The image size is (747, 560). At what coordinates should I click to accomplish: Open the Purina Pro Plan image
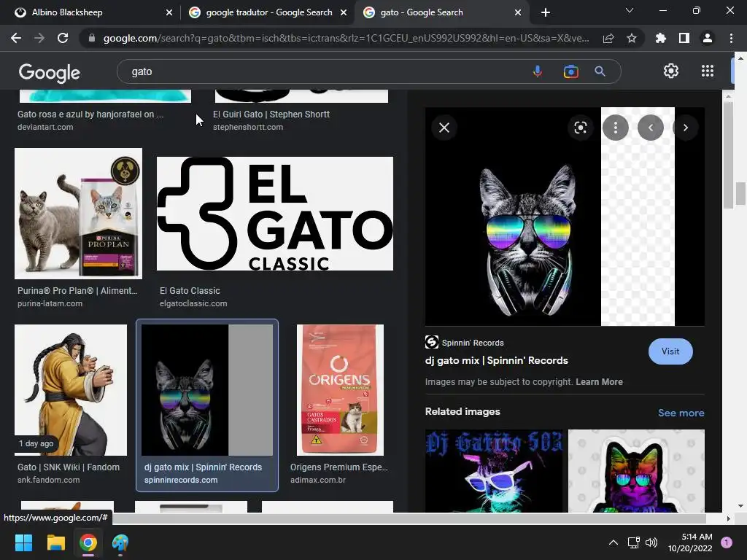[78, 214]
